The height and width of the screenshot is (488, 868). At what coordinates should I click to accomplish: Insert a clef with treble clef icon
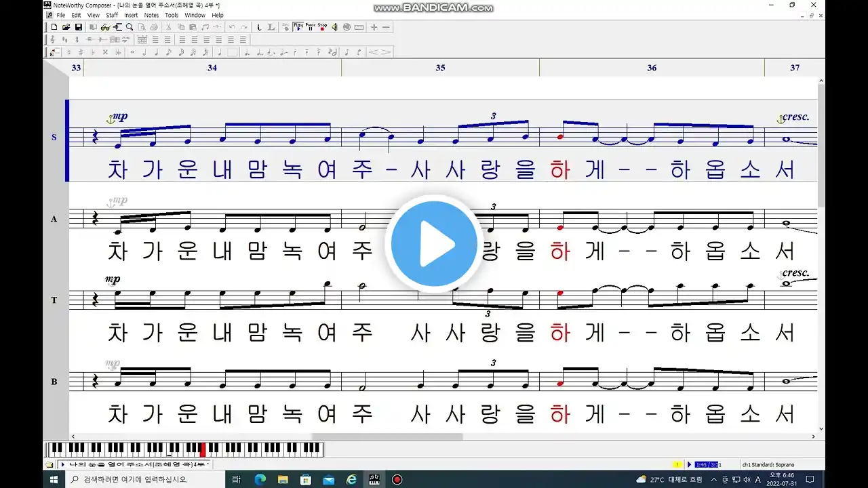(x=54, y=39)
